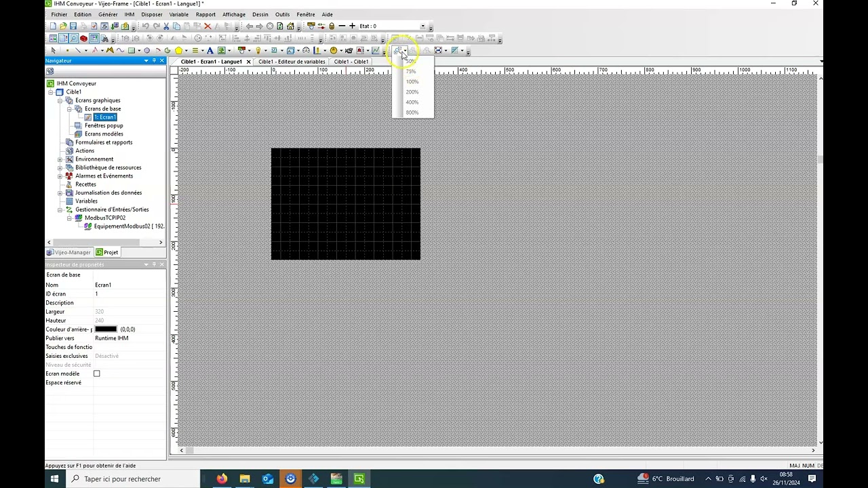Select the Trend graph chart tool
Image resolution: width=868 pixels, height=488 pixels.
click(375, 50)
